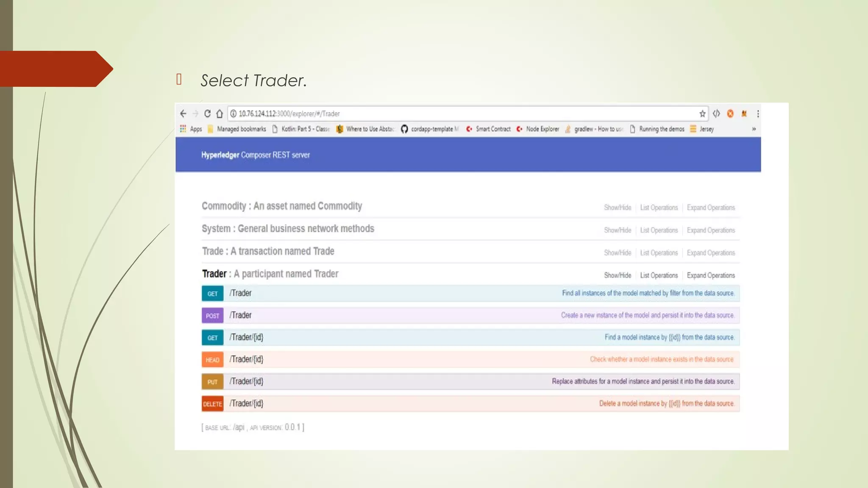Open the Where to Use Abstract bookmark
The image size is (868, 488).
[365, 129]
